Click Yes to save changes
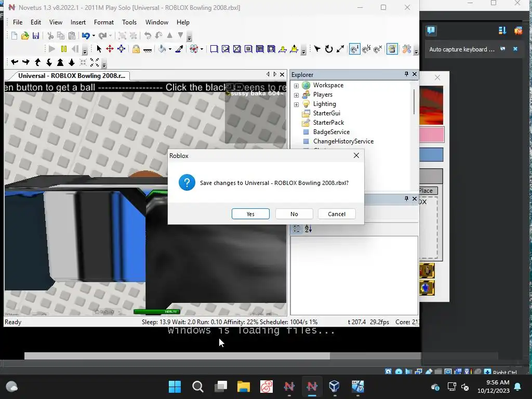532x399 pixels. 250,214
